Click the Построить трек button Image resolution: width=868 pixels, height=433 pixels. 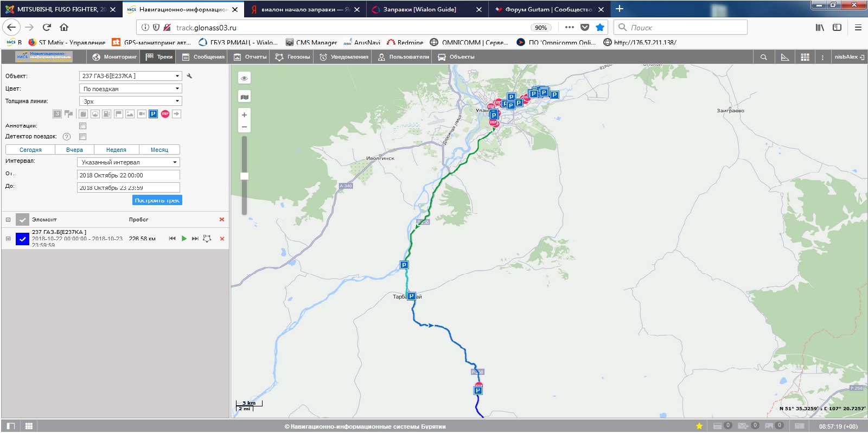point(157,200)
